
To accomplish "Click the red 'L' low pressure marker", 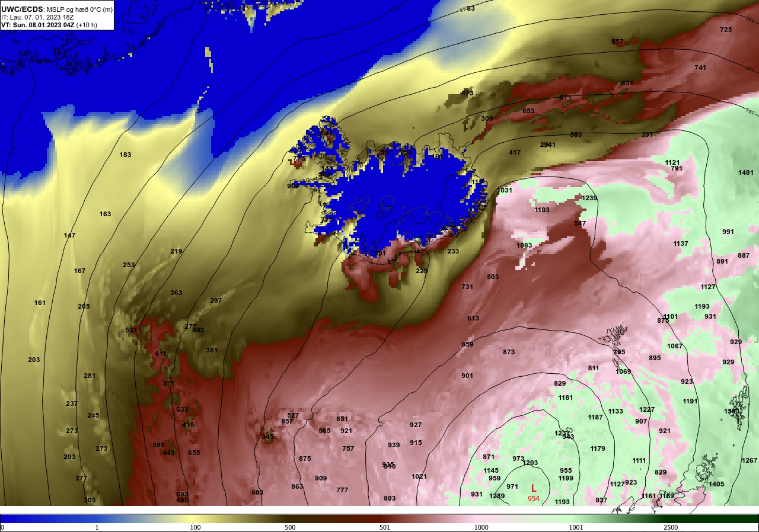I will (x=534, y=488).
